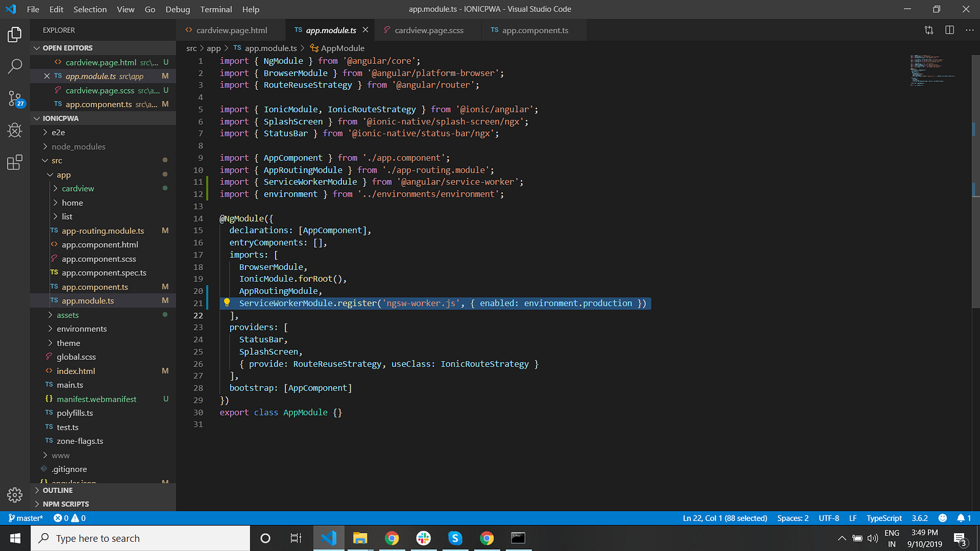
Task: Open Skype from the taskbar
Action: pyautogui.click(x=455, y=538)
